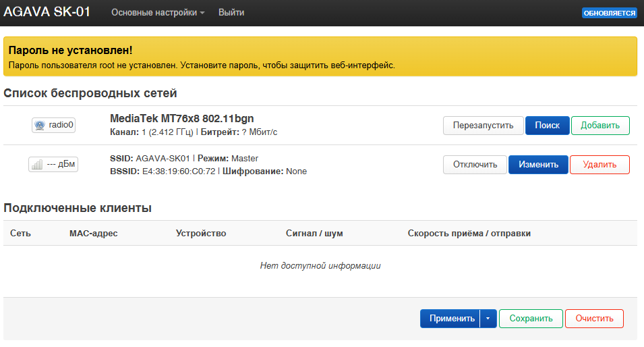Expand the arrow next to Применить button
The image size is (644, 347).
coord(488,319)
